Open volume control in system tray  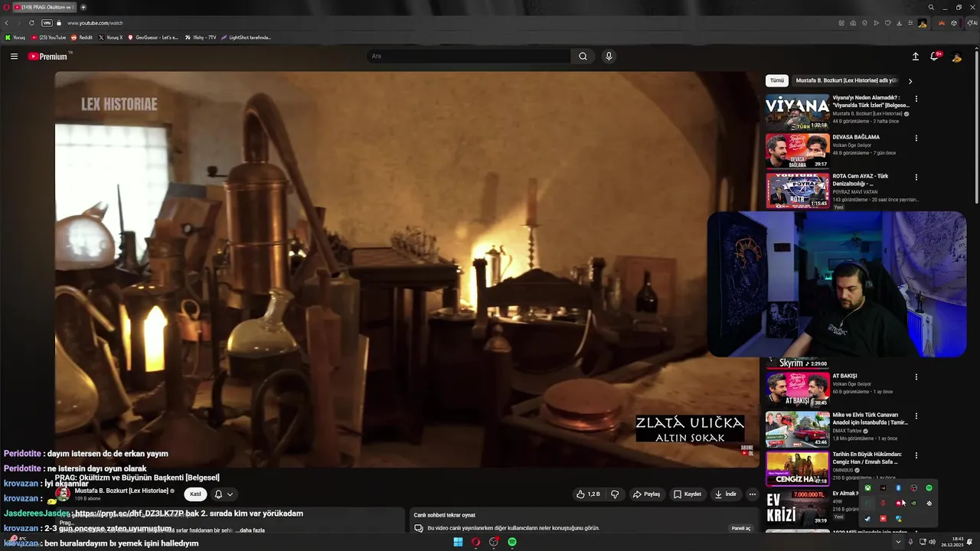[932, 542]
